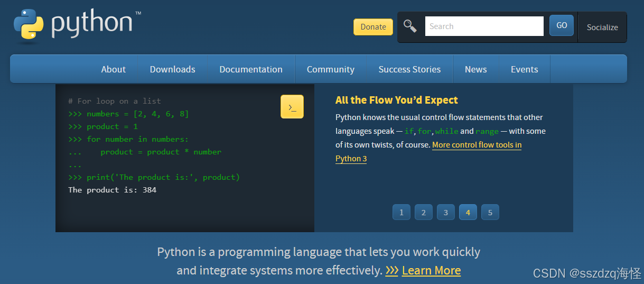Click the Python logo
Viewport: 644px width, 284px height.
click(77, 25)
